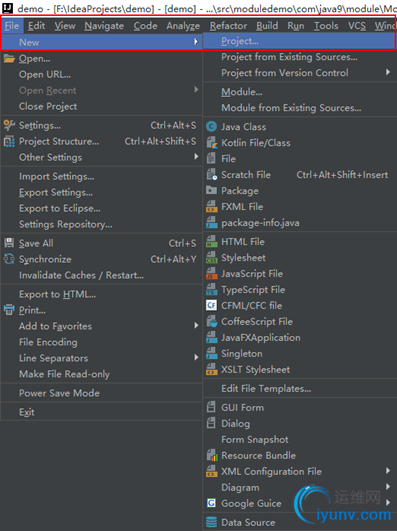Expand Diagram submenu arrow

(388, 487)
